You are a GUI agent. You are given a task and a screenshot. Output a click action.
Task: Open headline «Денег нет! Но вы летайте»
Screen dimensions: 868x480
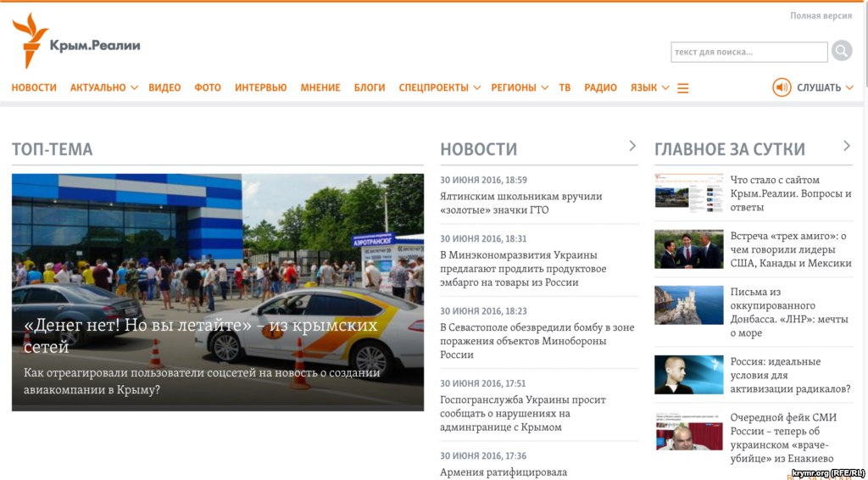pos(200,336)
